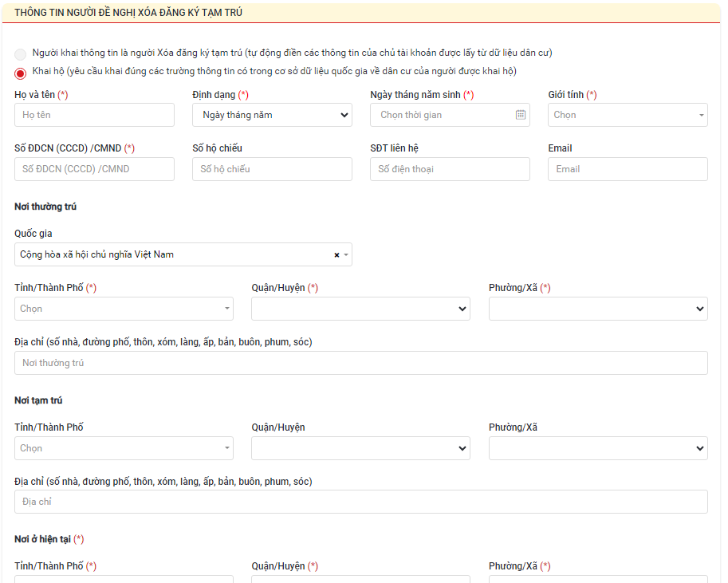Open temporary residence 'Tỉnh/Thành Phố' dropdown
This screenshot has width=728, height=583.
click(124, 448)
